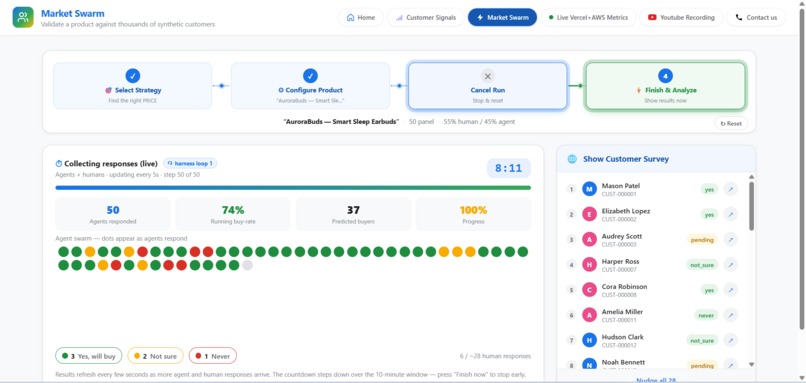
Task: Open Mason Patel's detail arrow icon
Action: coord(730,189)
